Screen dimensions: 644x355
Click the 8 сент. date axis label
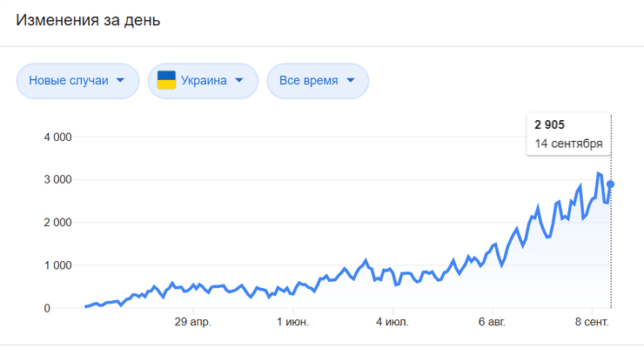tap(592, 323)
